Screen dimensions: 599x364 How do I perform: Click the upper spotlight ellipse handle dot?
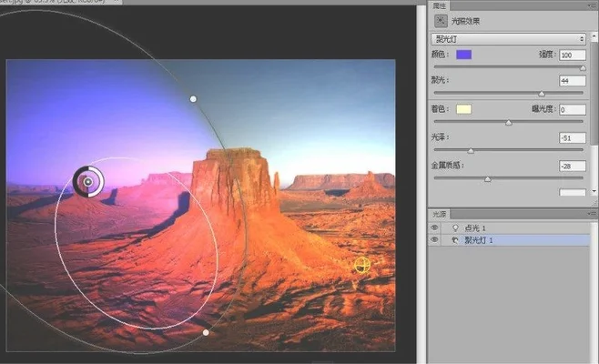pyautogui.click(x=193, y=99)
